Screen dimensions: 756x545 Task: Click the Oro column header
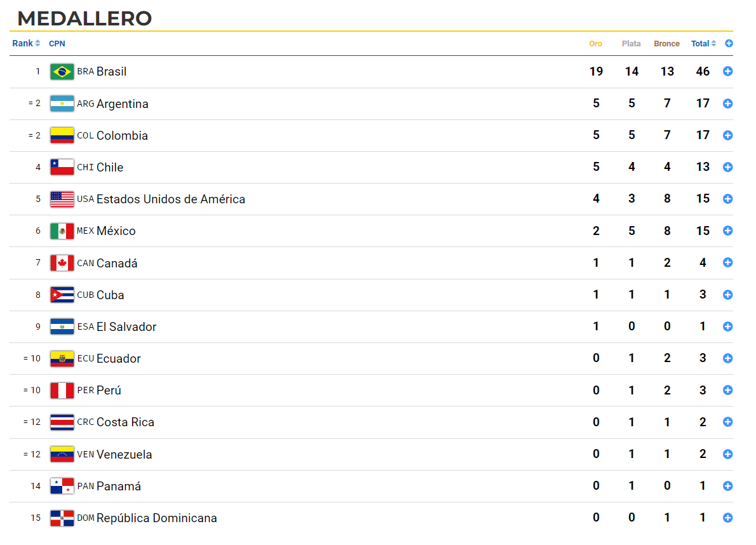pyautogui.click(x=595, y=43)
